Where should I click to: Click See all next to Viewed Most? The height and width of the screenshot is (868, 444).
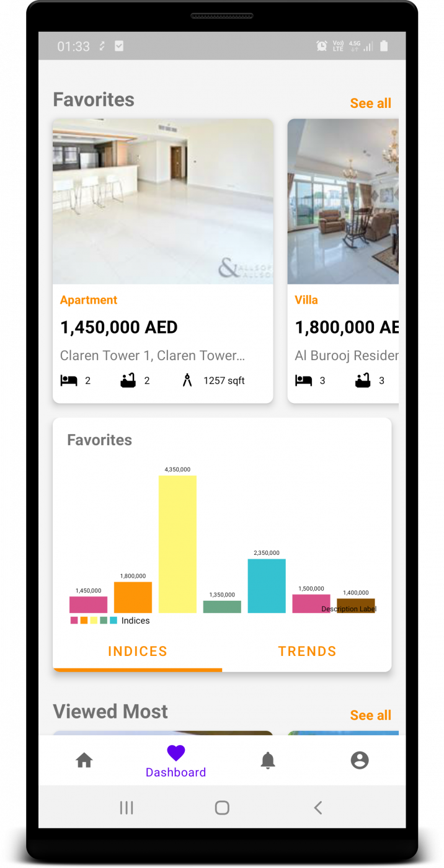tap(370, 715)
